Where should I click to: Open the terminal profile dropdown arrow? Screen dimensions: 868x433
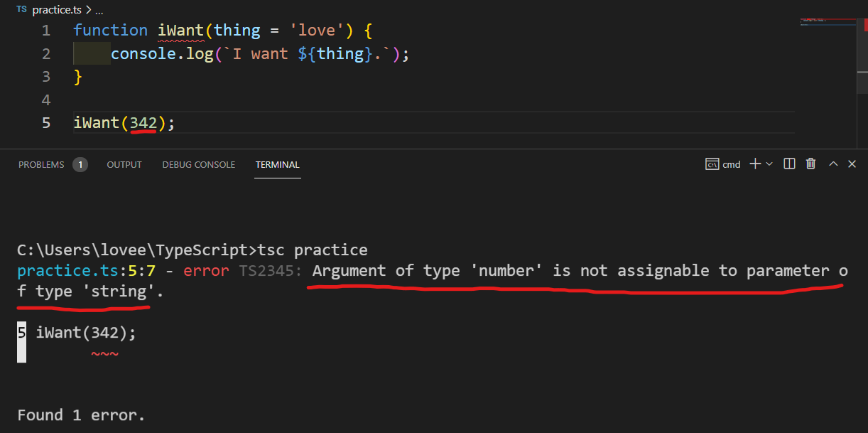click(769, 164)
